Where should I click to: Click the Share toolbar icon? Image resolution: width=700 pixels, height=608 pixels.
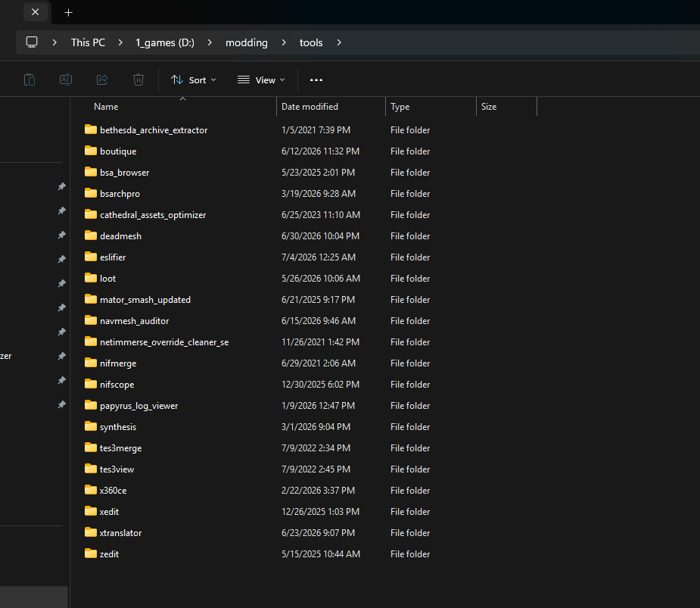102,80
